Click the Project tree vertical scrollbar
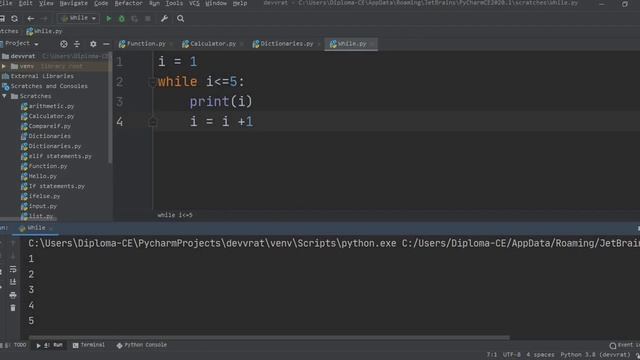 pyautogui.click(x=110, y=108)
